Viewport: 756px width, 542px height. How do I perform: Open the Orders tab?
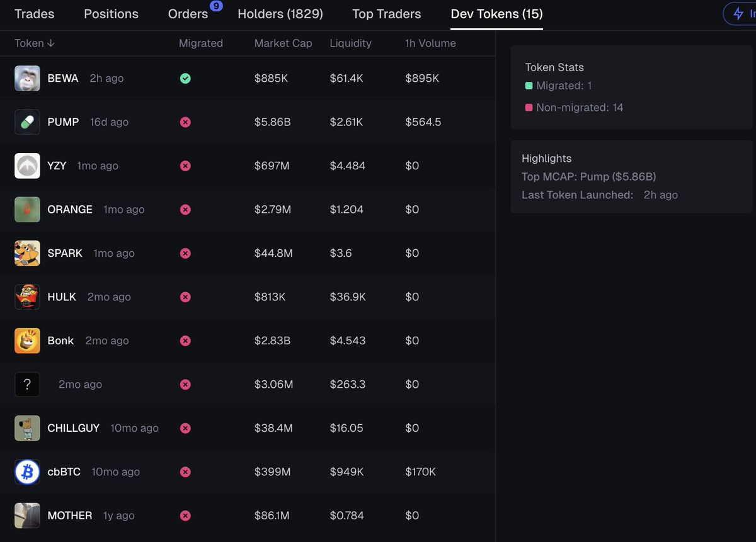pos(188,14)
